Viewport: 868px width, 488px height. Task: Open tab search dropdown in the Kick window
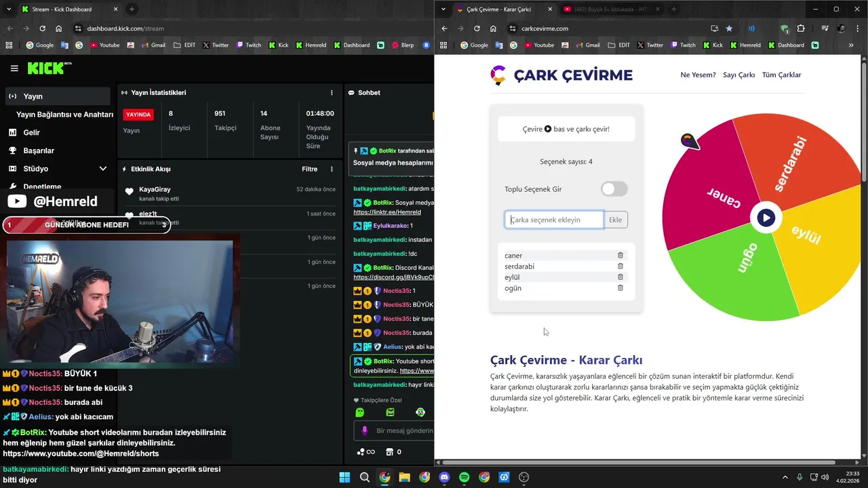click(8, 9)
